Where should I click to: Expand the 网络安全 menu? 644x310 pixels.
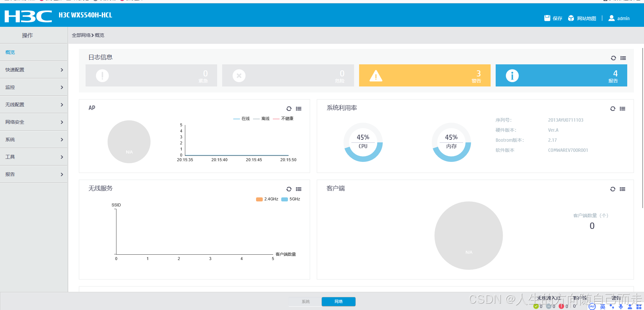[x=34, y=122]
